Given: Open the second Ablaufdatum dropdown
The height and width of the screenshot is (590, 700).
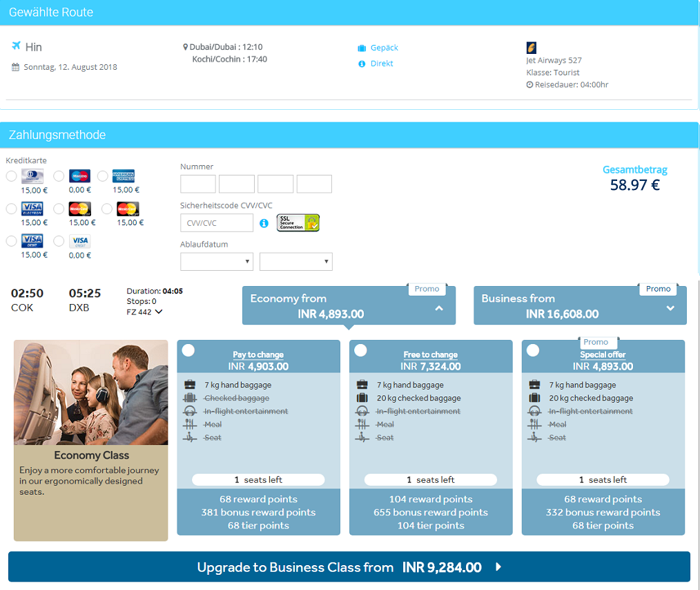Looking at the screenshot, I should pos(296,262).
